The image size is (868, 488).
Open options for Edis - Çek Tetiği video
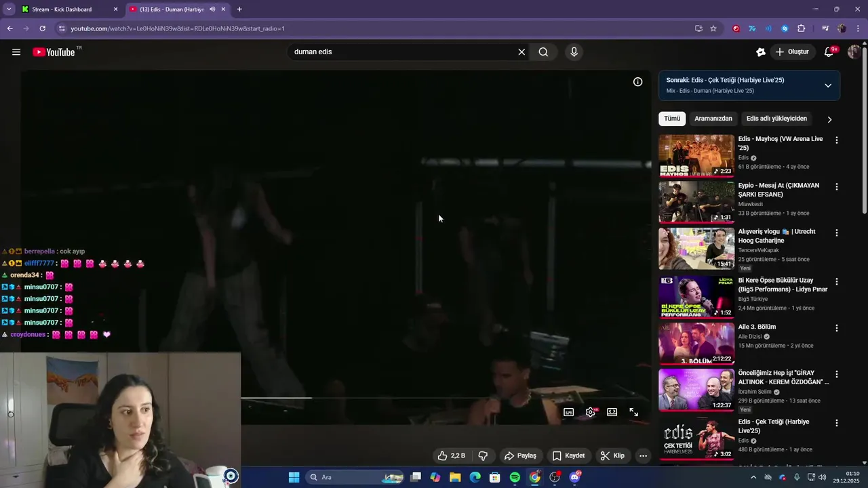coord(836,423)
